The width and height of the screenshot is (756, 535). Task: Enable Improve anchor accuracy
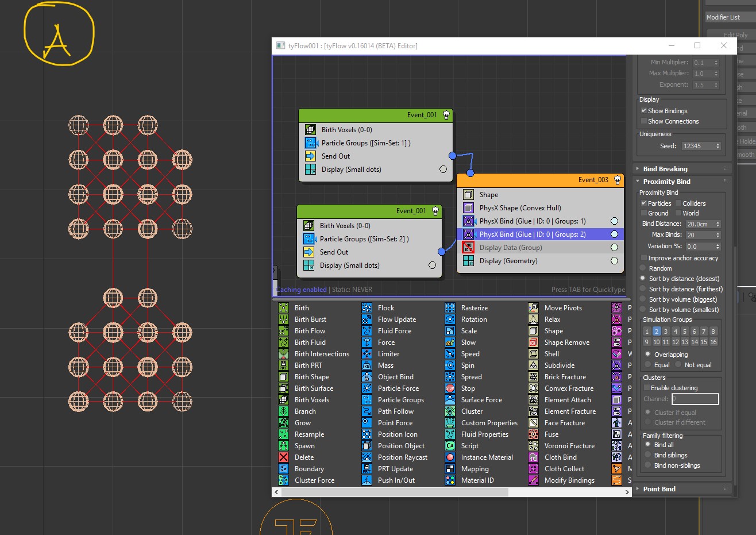644,258
